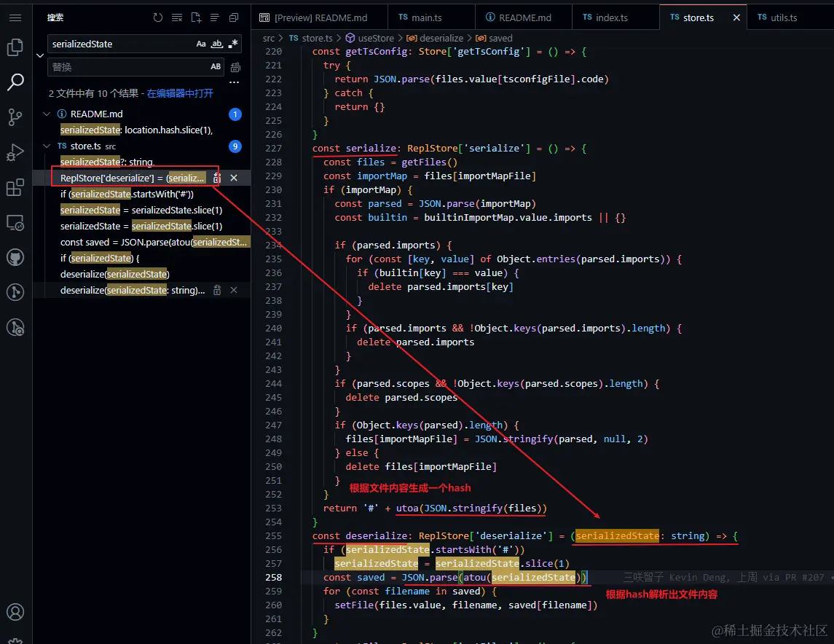This screenshot has width=834, height=644.
Task: Click the src breadcrumb
Action: click(x=269, y=39)
